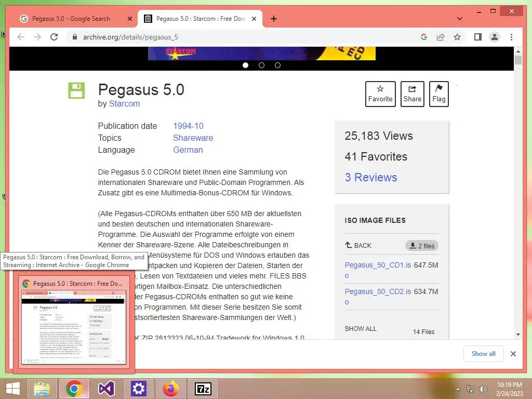Select the first carousel dot
This screenshot has height=399, width=532.
click(245, 65)
